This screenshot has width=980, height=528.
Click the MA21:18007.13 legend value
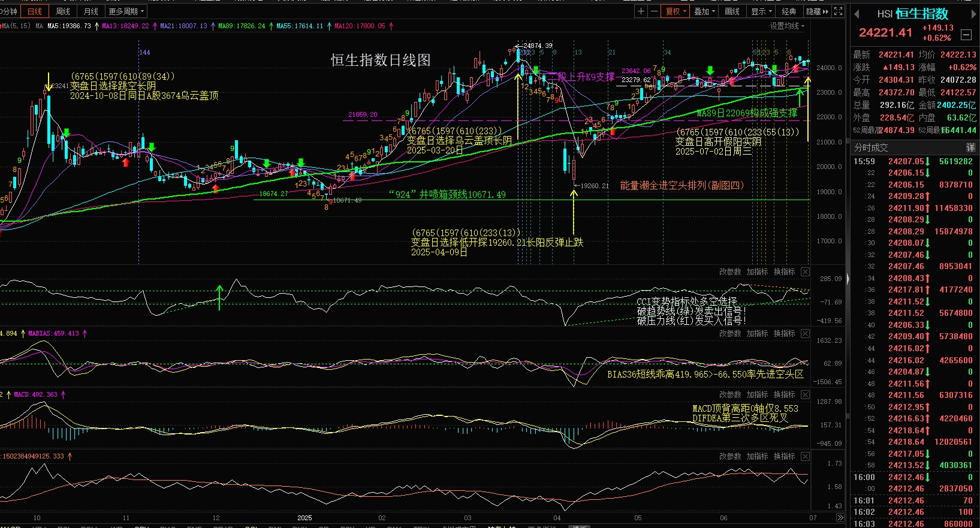183,26
